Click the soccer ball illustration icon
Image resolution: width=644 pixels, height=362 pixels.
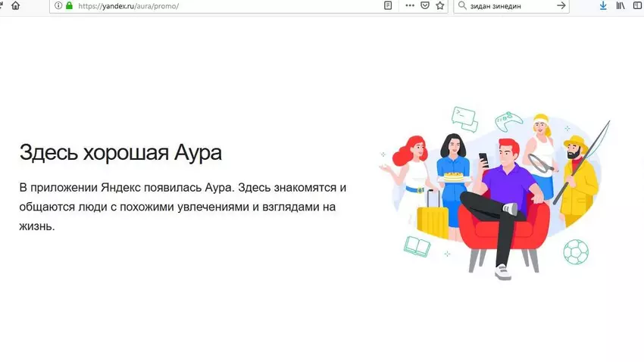(x=576, y=251)
